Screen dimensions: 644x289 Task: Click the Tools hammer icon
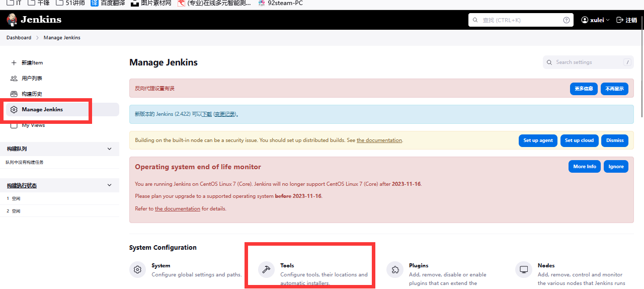tap(266, 270)
